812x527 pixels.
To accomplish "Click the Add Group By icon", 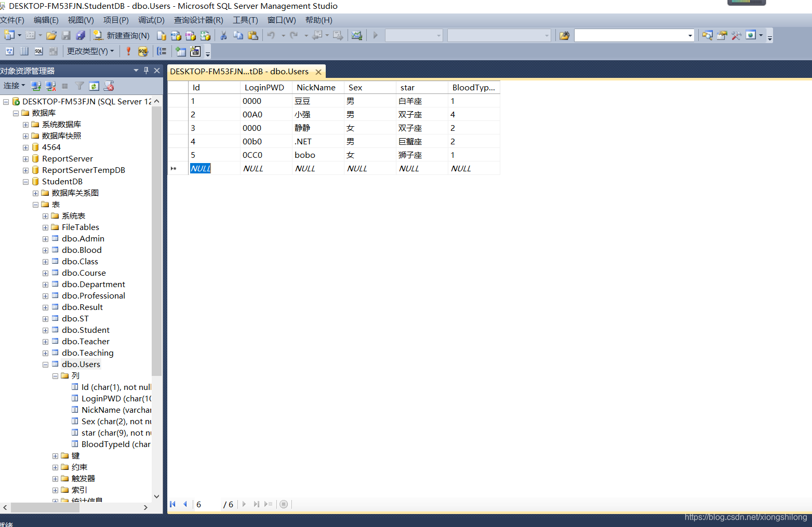I will (162, 51).
